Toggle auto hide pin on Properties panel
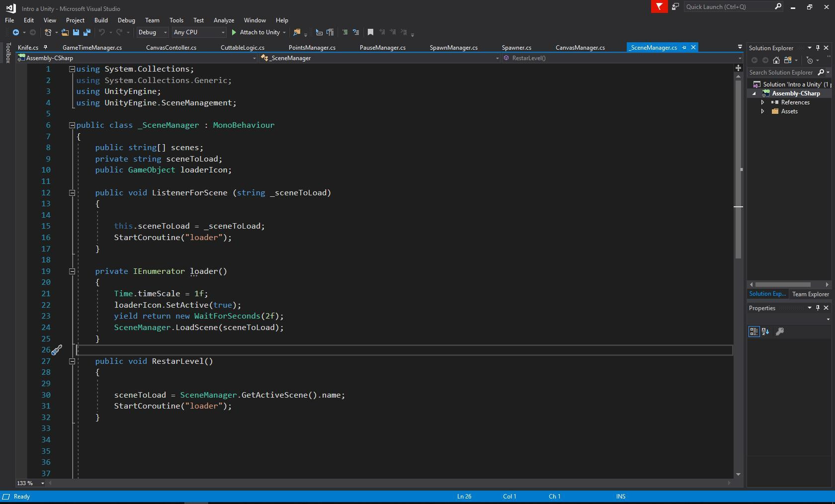 [818, 308]
